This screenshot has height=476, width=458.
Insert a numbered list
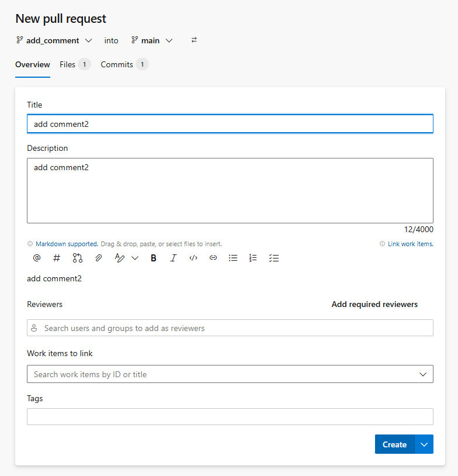pos(253,258)
